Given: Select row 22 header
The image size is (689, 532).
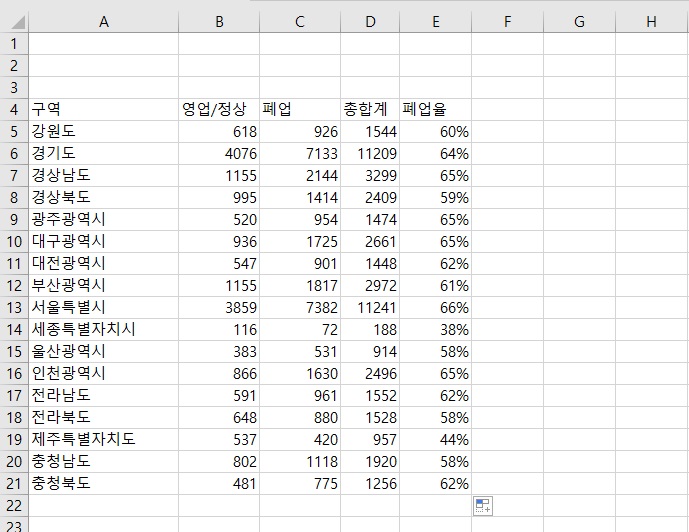Looking at the screenshot, I should click(14, 506).
